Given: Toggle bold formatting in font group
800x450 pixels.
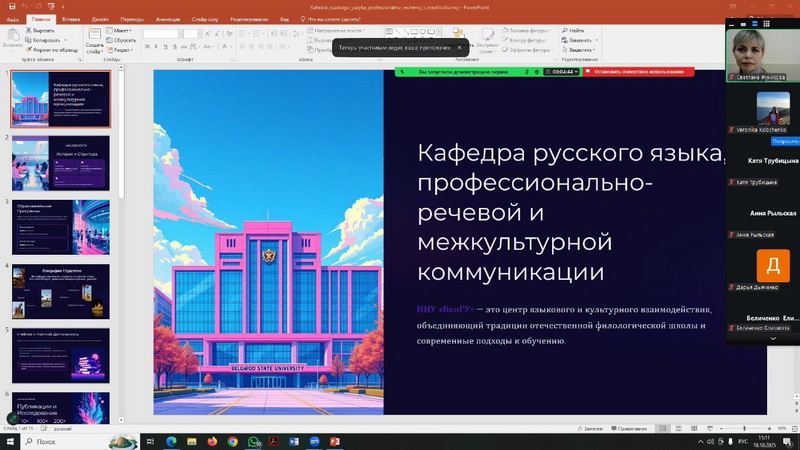Looking at the screenshot, I should click(x=148, y=48).
